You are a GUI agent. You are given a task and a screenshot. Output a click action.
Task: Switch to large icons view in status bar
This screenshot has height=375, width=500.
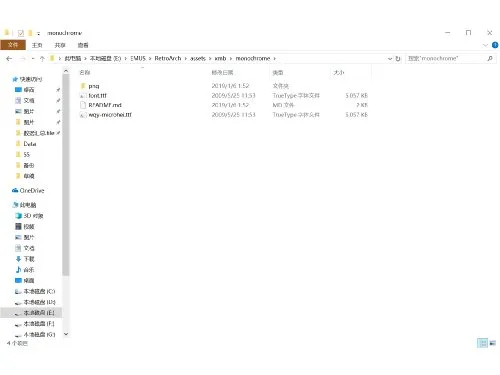pyautogui.click(x=493, y=343)
